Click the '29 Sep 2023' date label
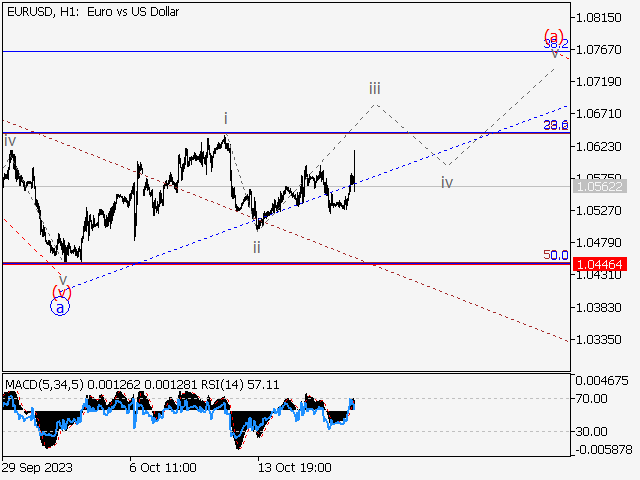This screenshot has width=640, height=480. [37, 467]
